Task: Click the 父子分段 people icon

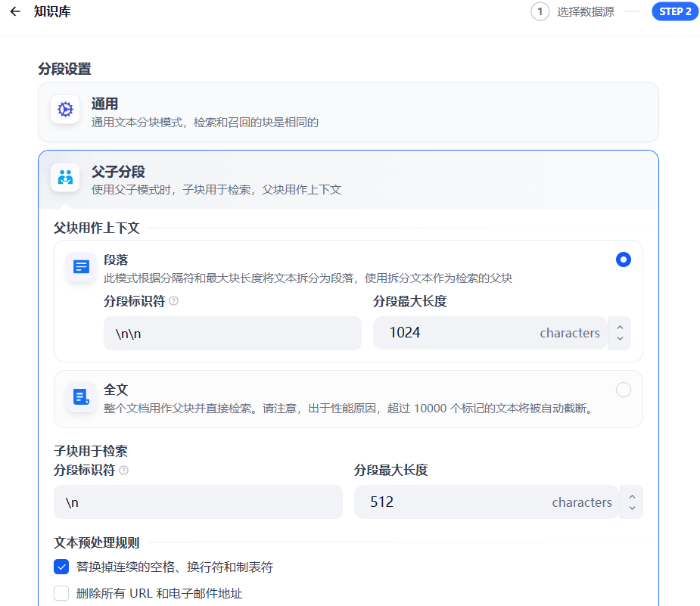Action: 65,177
